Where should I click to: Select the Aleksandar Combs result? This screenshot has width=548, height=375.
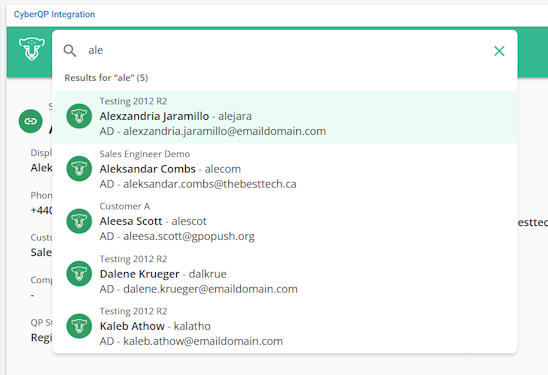pyautogui.click(x=285, y=169)
